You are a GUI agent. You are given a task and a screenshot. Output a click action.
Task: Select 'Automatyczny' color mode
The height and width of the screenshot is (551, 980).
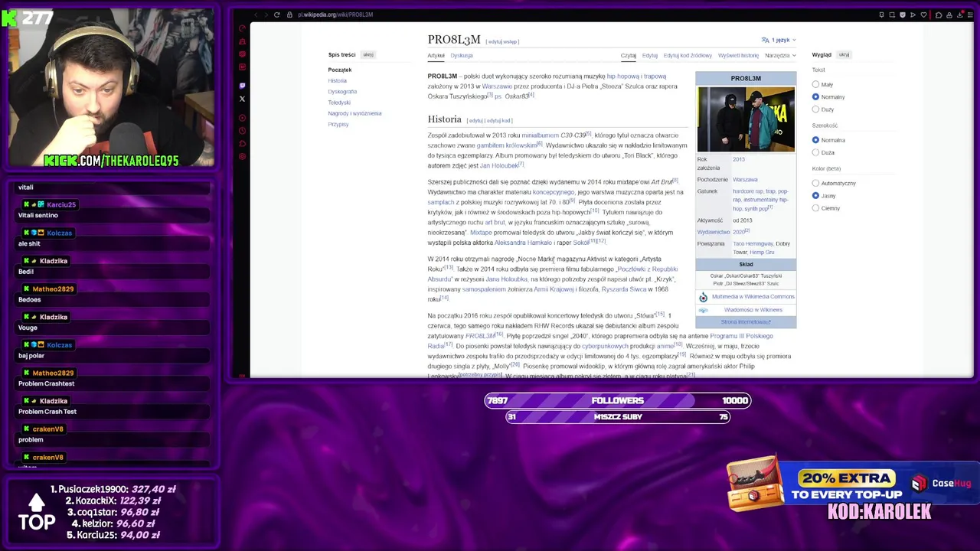click(x=815, y=183)
